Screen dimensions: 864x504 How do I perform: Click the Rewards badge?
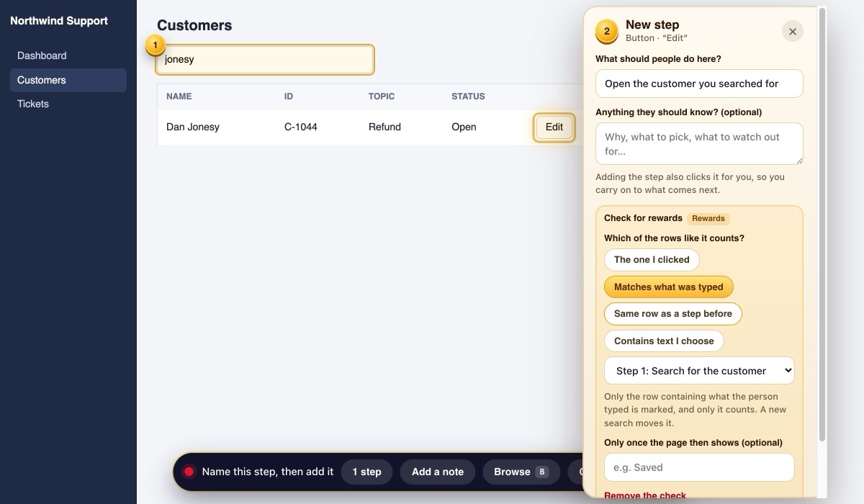708,218
